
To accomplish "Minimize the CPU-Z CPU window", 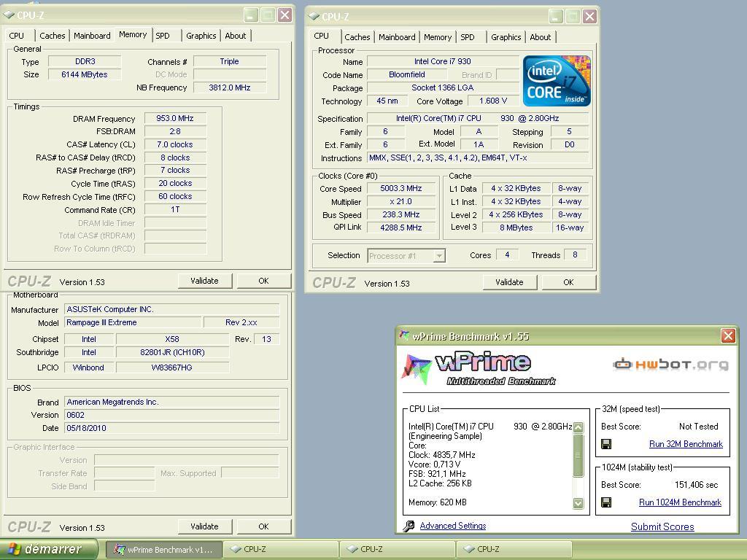I will [x=556, y=16].
